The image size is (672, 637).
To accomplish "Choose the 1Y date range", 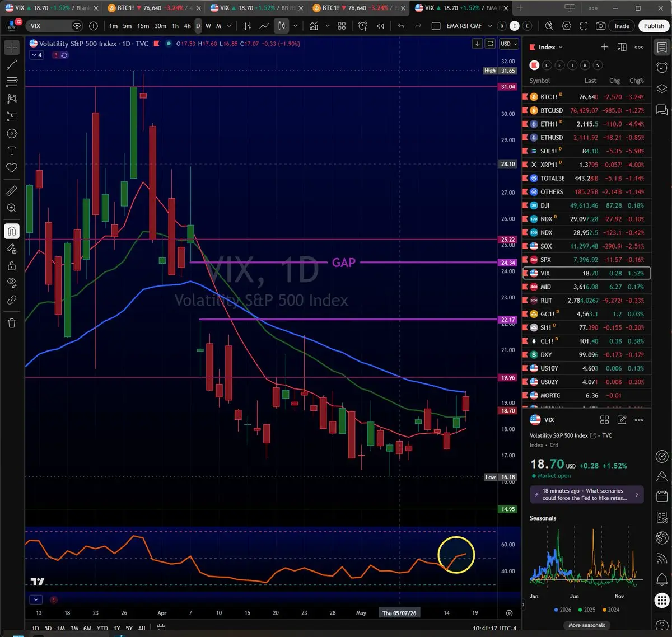I will [x=117, y=629].
